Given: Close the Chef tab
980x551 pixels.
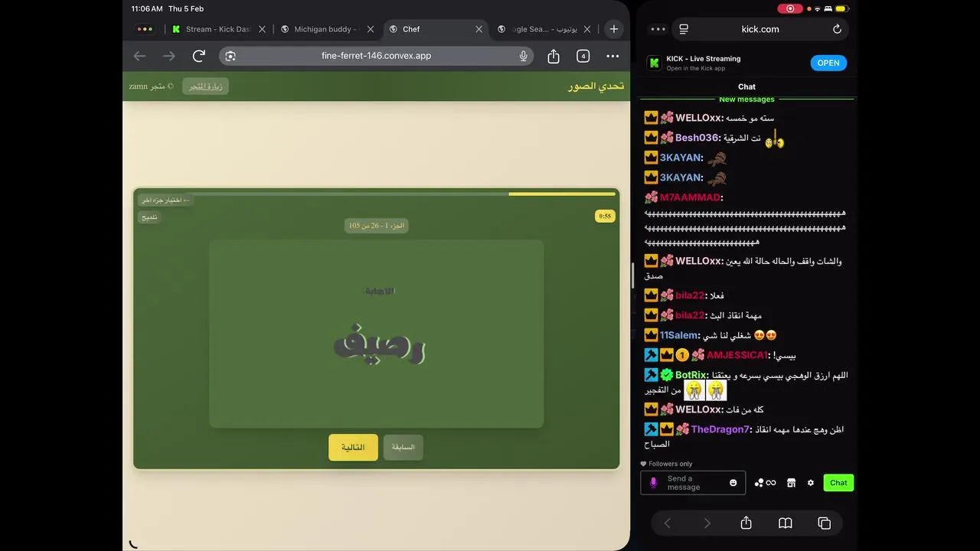Looking at the screenshot, I should pos(479,29).
